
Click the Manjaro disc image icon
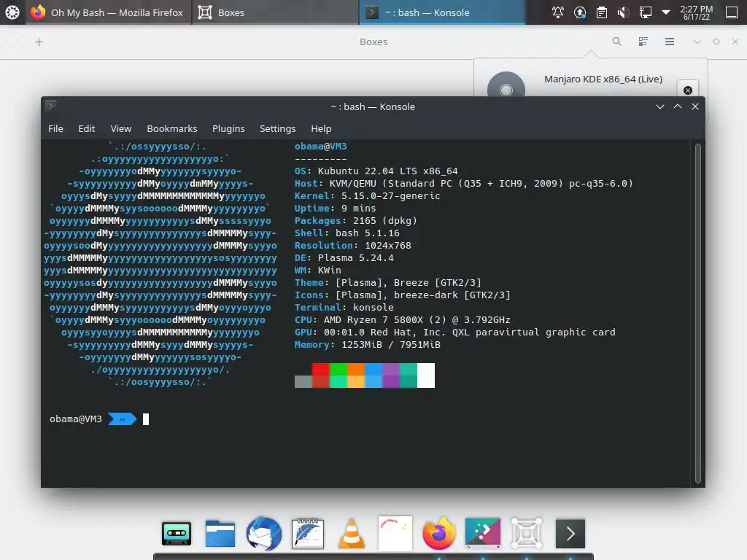click(506, 85)
